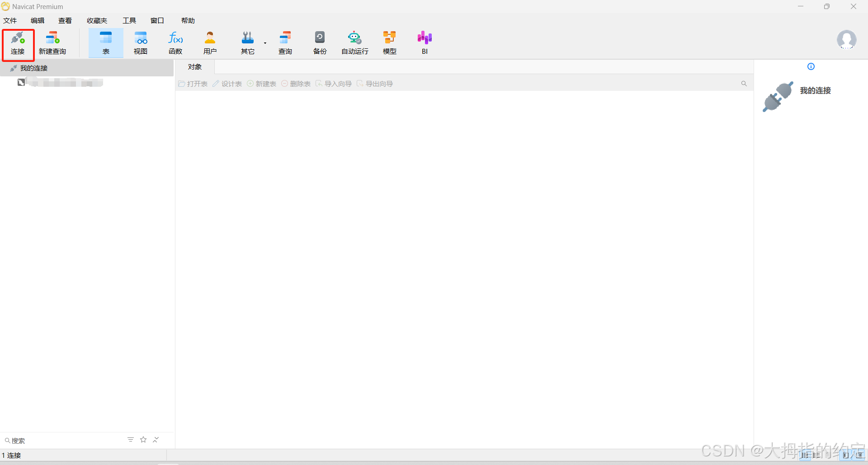Open the 查询 (Query) toolbar icon
Screen dimensions: 868x465
point(285,43)
